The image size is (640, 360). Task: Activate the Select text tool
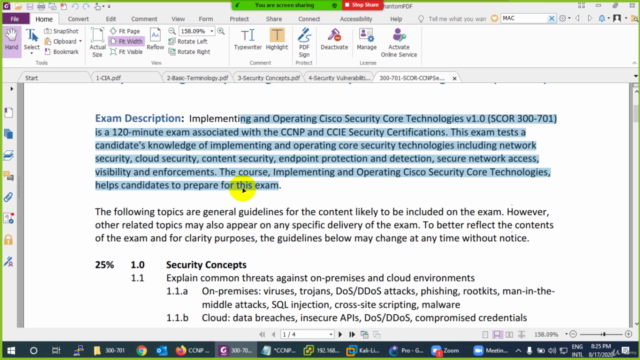coord(31,41)
